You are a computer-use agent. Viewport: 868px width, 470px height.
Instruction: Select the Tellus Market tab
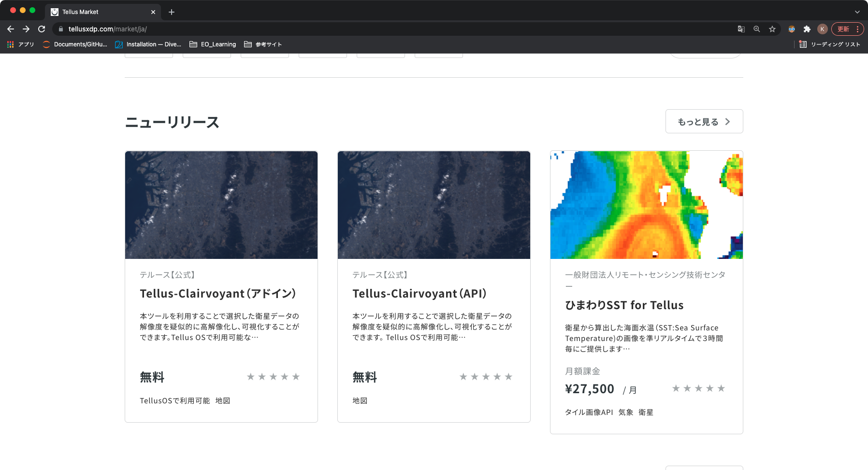[103, 12]
